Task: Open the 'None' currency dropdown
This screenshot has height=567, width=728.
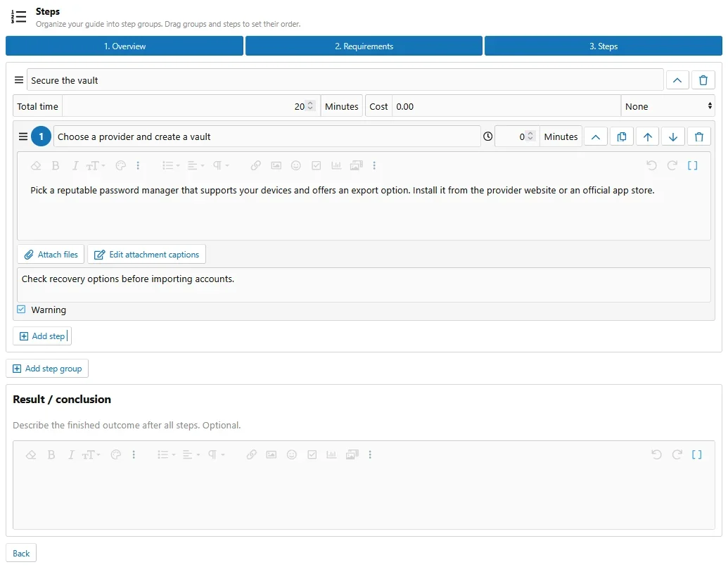Action: click(668, 106)
